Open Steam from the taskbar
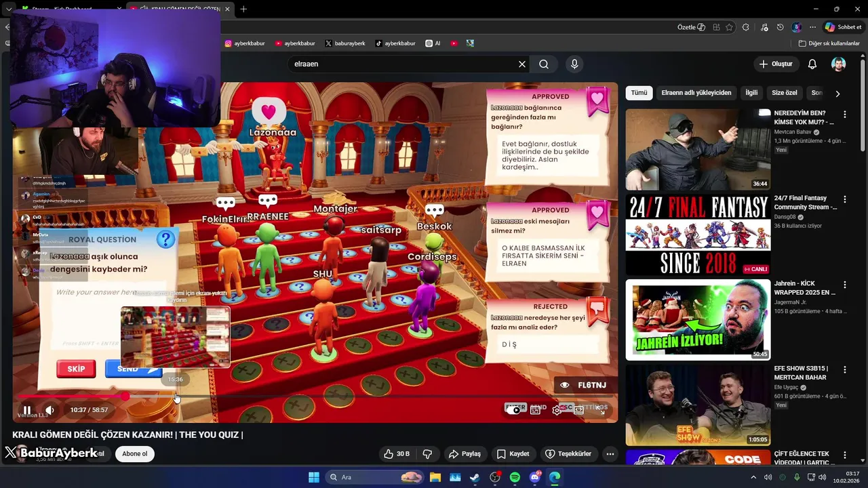Viewport: 868px width, 488px height. (x=475, y=477)
